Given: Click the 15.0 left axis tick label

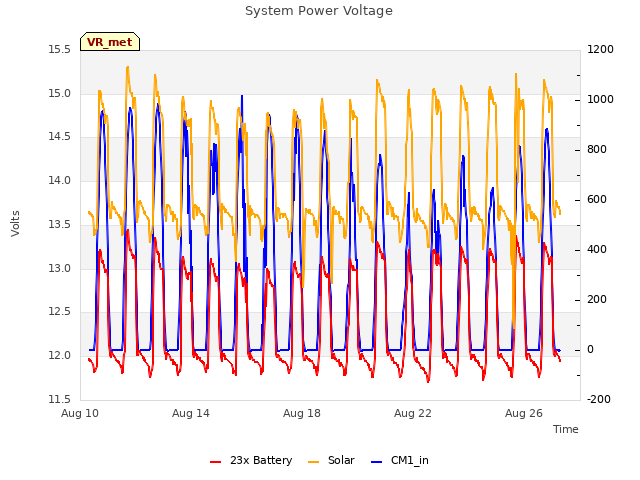Looking at the screenshot, I should (x=60, y=93).
